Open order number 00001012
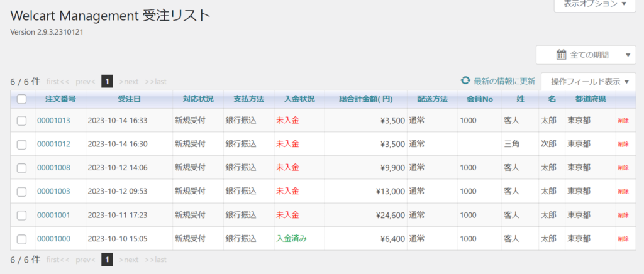Screen dimensions: 644x274 click(53, 144)
